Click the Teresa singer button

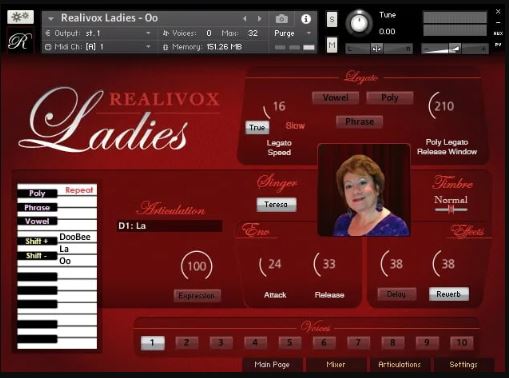[276, 204]
